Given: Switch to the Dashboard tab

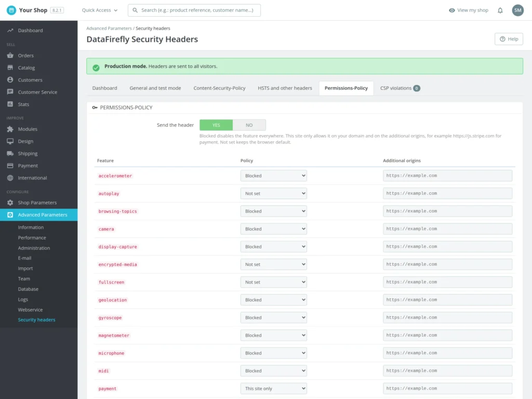Looking at the screenshot, I should (x=104, y=88).
